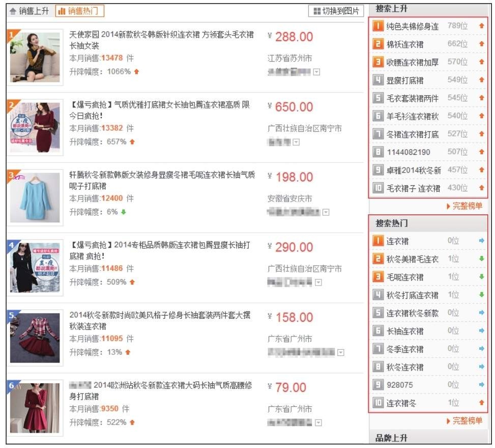Open seller dropdown under 安徽省安庆市
495x448 pixels.
click(326, 212)
